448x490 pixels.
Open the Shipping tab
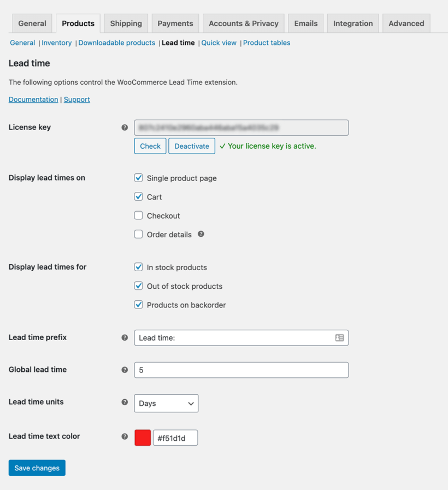[126, 24]
